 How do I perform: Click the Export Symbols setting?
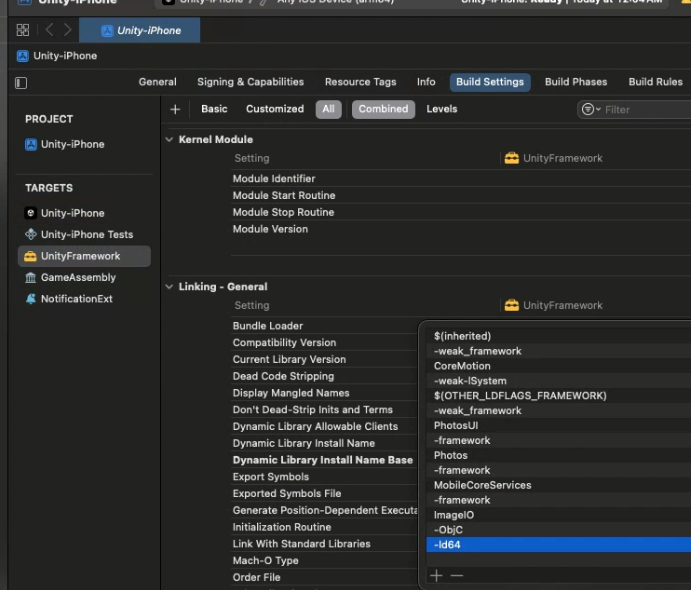pos(271,477)
